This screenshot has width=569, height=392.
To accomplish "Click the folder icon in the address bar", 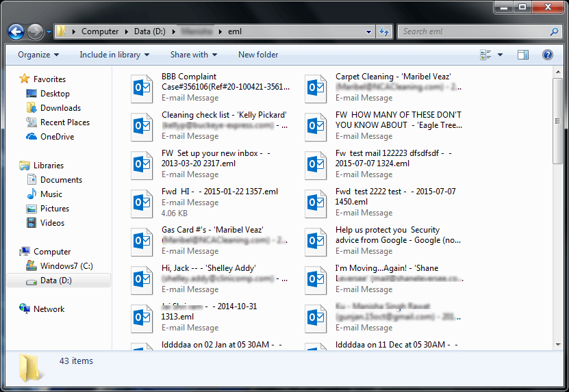I will tap(61, 31).
